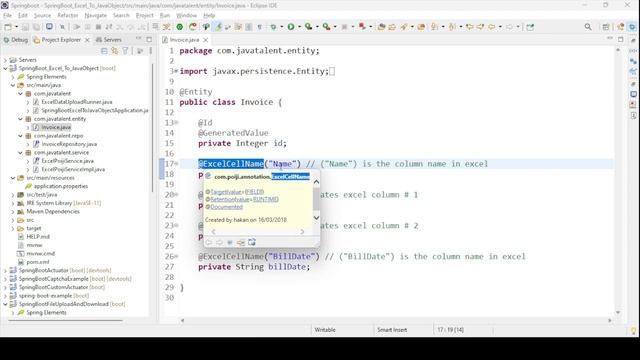Screen dimensions: 640x360
Task: Click the Save icon in toolbar
Action: click(25, 27)
